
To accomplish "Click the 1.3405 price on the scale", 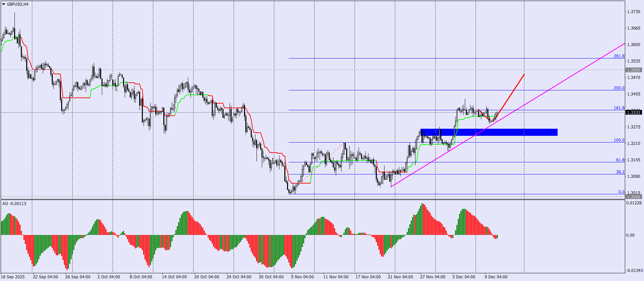I will pyautogui.click(x=634, y=94).
